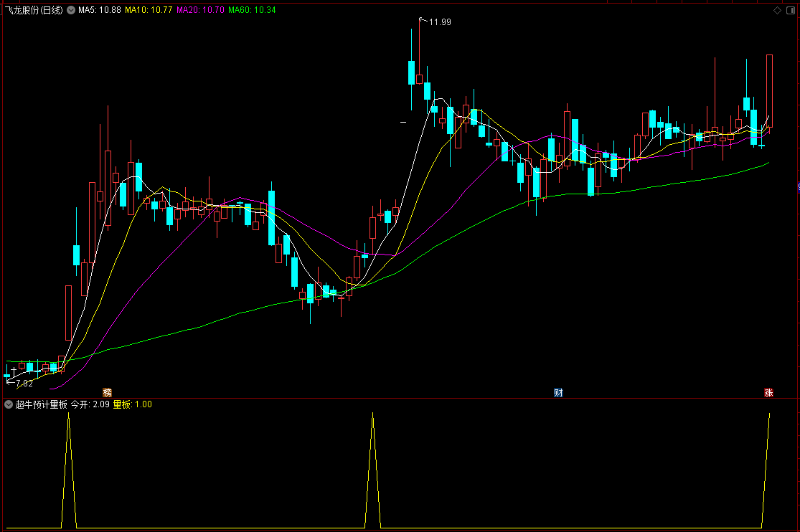This screenshot has height=532, width=800.
Task: Select the green MA60: 10.34 label
Action: pos(252,10)
